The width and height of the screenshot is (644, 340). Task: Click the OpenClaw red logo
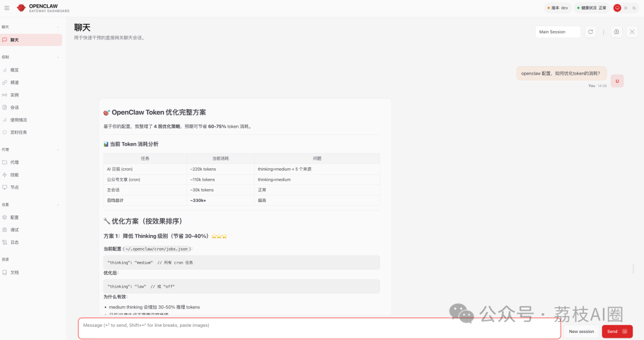coord(21,8)
